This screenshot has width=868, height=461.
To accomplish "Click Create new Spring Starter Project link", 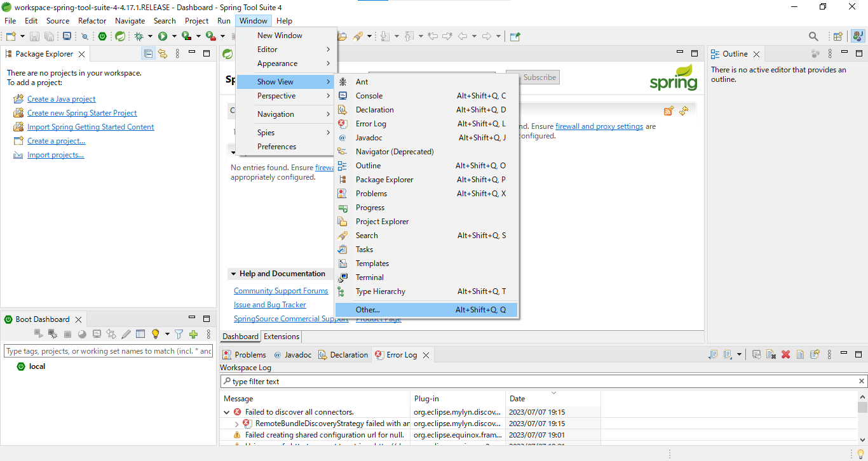I will (82, 113).
